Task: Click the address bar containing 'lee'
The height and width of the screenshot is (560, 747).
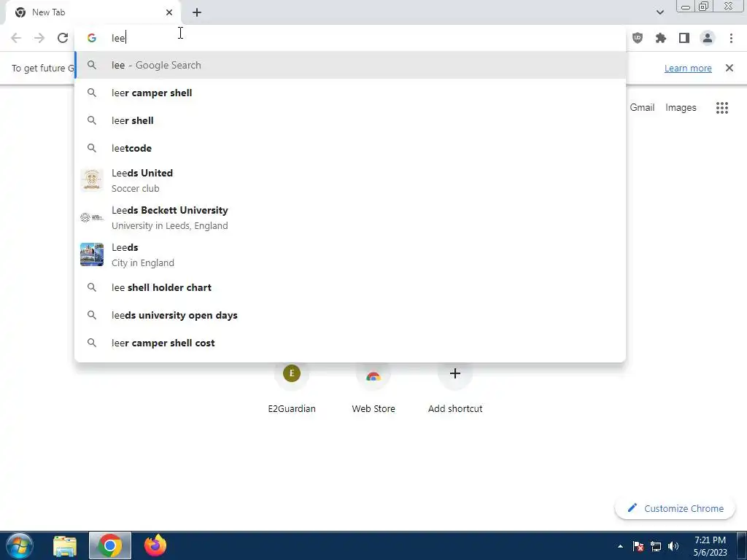Action: point(350,38)
